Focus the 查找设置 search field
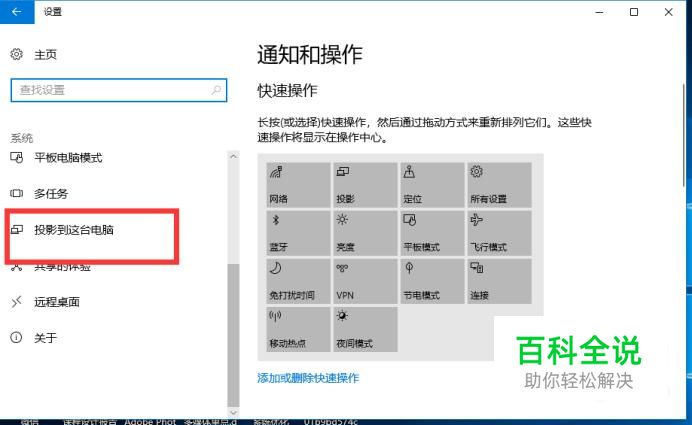Image resolution: width=692 pixels, height=425 pixels. point(119,90)
